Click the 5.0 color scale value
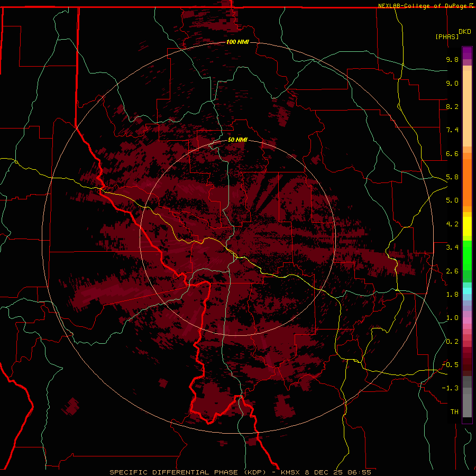Viewport: 476px width, 476px height. pos(452,200)
